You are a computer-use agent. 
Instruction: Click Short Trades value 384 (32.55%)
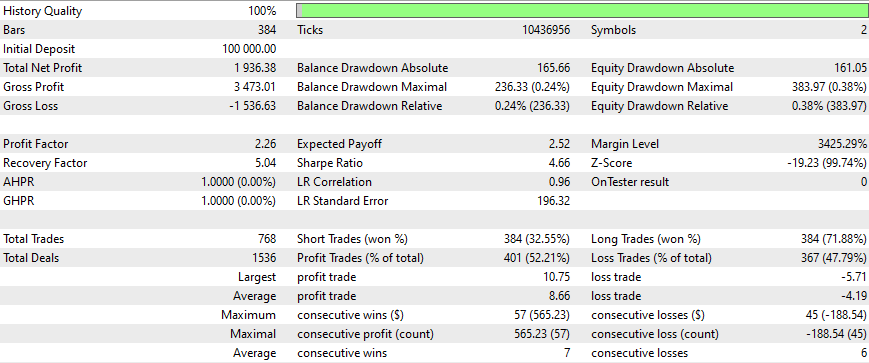(x=537, y=239)
